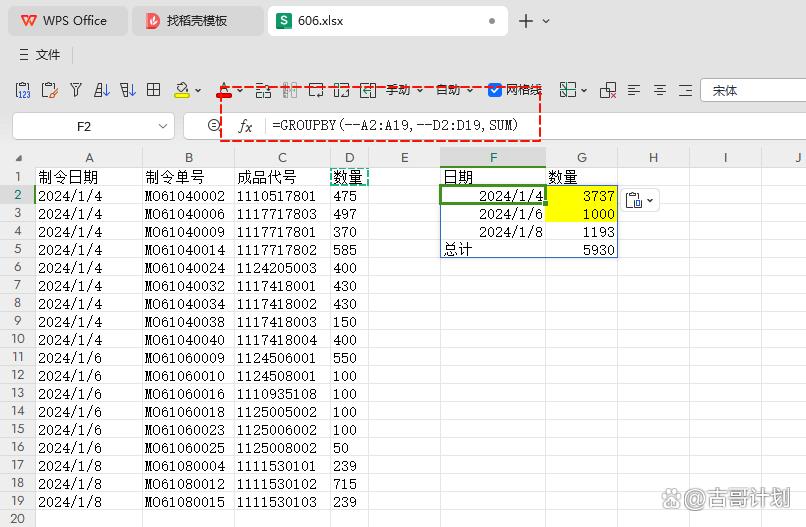This screenshot has height=527, width=806.
Task: Open the paste options dropdown near G2
Action: [x=639, y=200]
